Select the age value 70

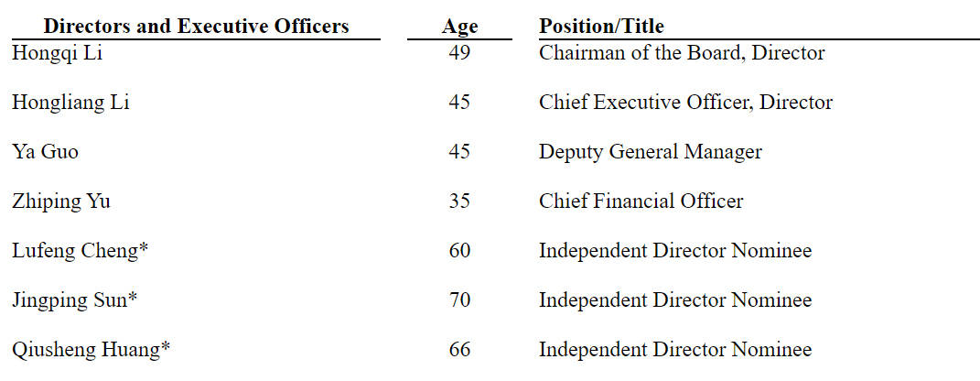[x=459, y=300]
